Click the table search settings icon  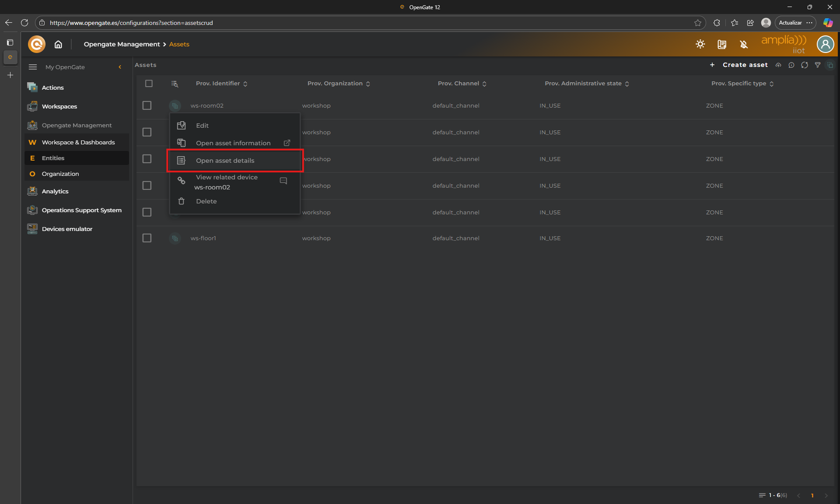(x=175, y=84)
